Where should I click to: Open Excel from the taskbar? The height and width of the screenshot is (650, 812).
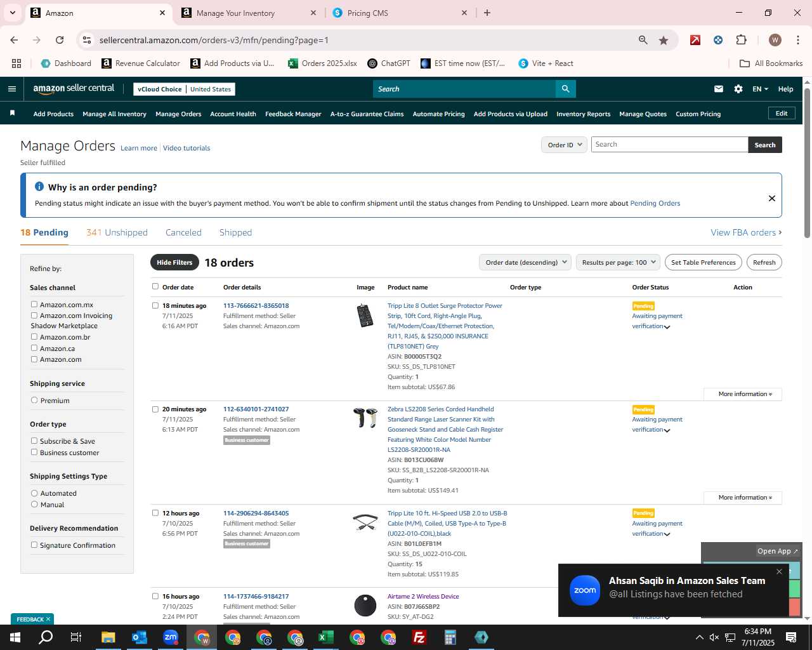coord(326,637)
